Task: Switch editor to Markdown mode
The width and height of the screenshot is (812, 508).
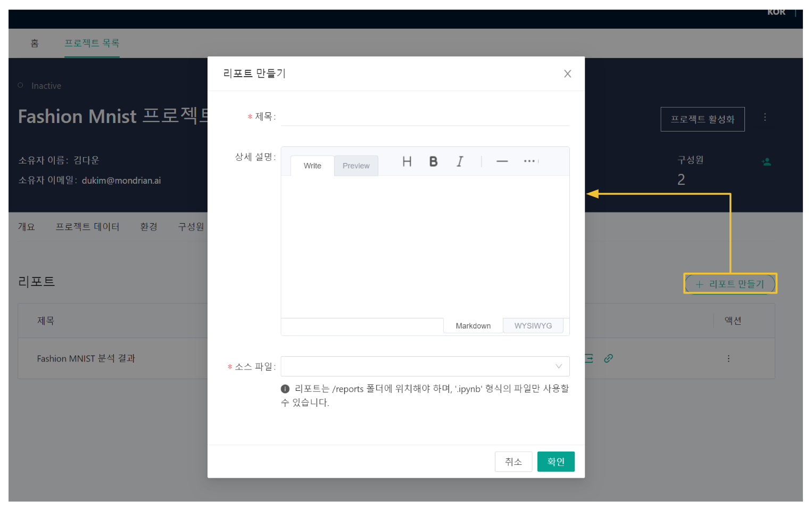Action: click(473, 326)
